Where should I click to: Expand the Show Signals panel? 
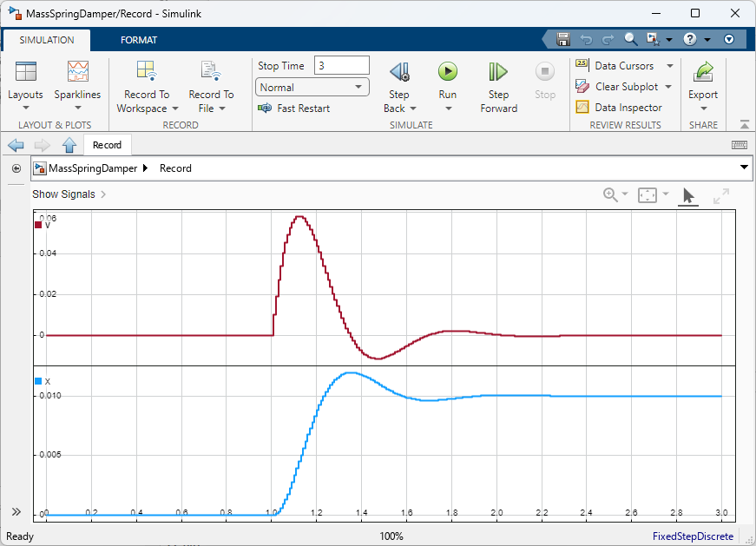pyautogui.click(x=69, y=194)
